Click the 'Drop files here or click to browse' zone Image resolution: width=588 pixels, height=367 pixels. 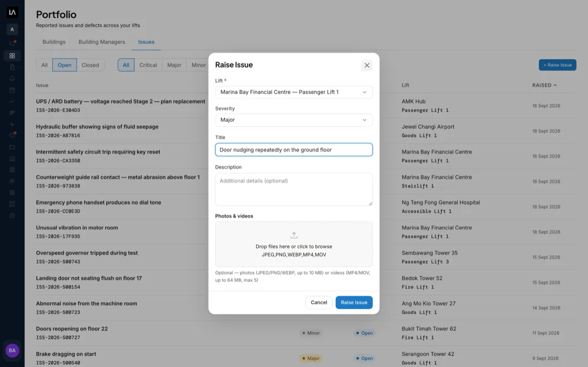click(x=293, y=244)
